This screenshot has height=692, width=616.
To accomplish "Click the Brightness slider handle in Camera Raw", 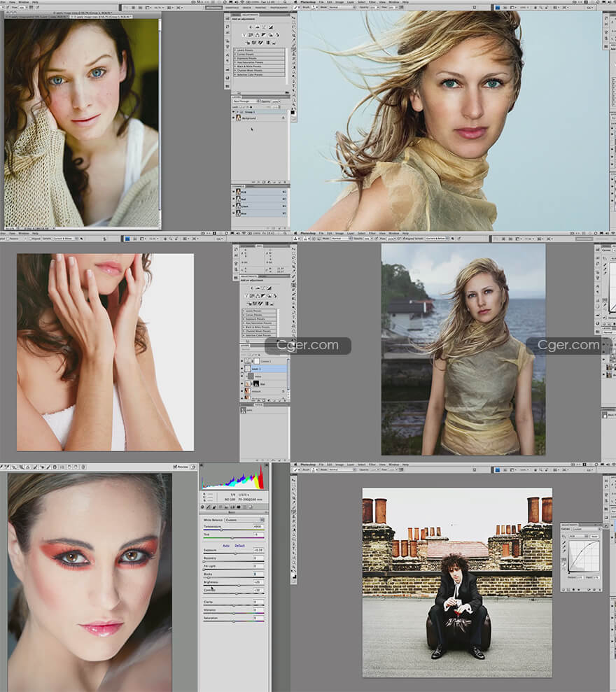I will pos(239,586).
